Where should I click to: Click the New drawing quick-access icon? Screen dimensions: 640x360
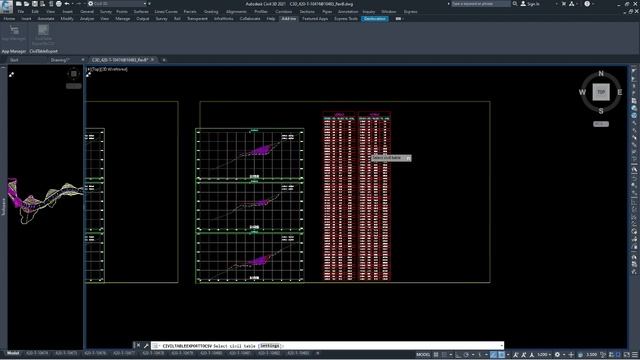tap(19, 4)
